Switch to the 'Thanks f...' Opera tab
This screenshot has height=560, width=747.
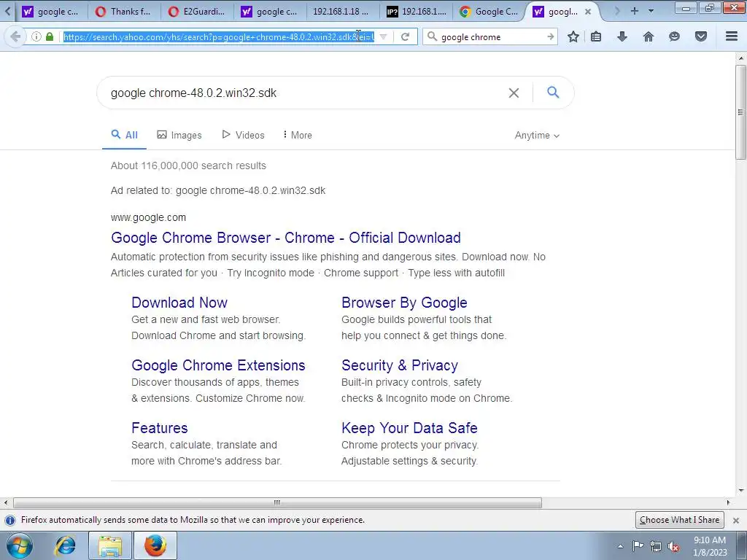[123, 12]
